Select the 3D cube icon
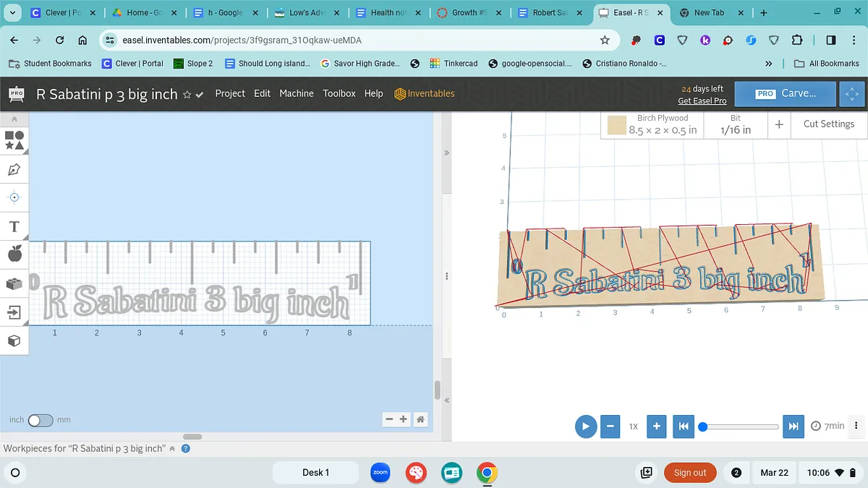The image size is (868, 488). 14,340
